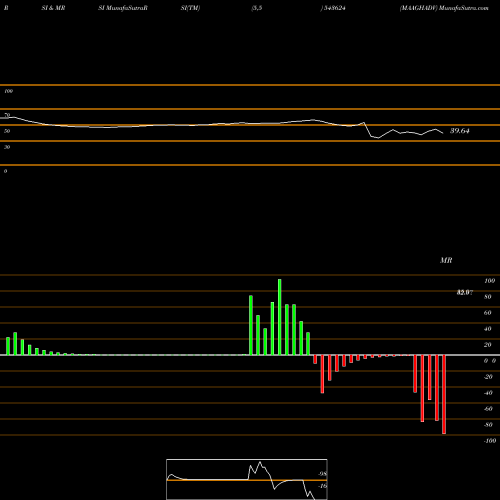
Task: Click the RSI current value 39.64
Action: tap(460, 131)
